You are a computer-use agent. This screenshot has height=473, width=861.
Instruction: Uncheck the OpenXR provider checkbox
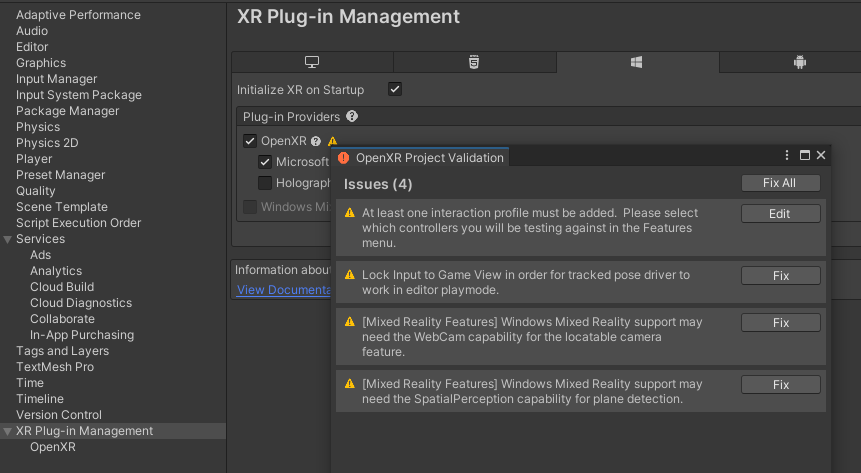(250, 141)
